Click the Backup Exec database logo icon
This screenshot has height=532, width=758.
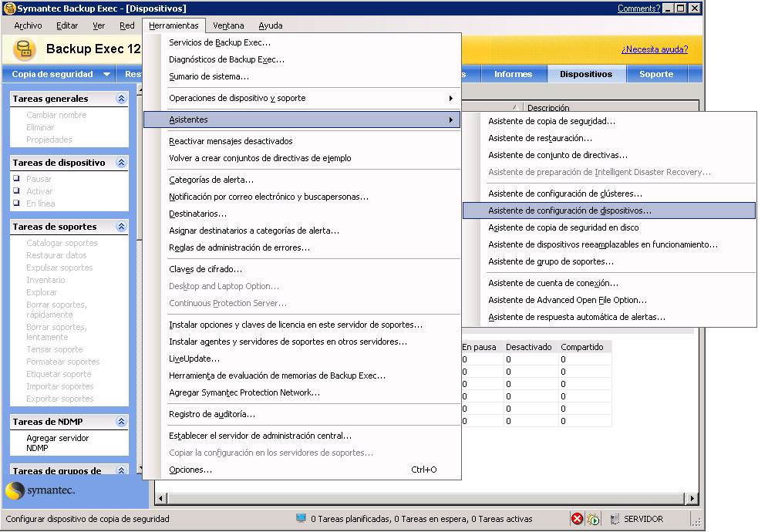point(24,49)
